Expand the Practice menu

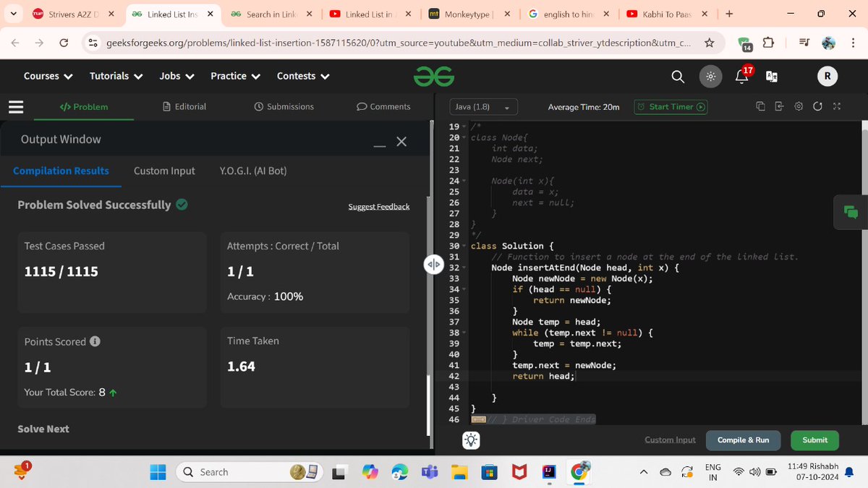pyautogui.click(x=236, y=76)
